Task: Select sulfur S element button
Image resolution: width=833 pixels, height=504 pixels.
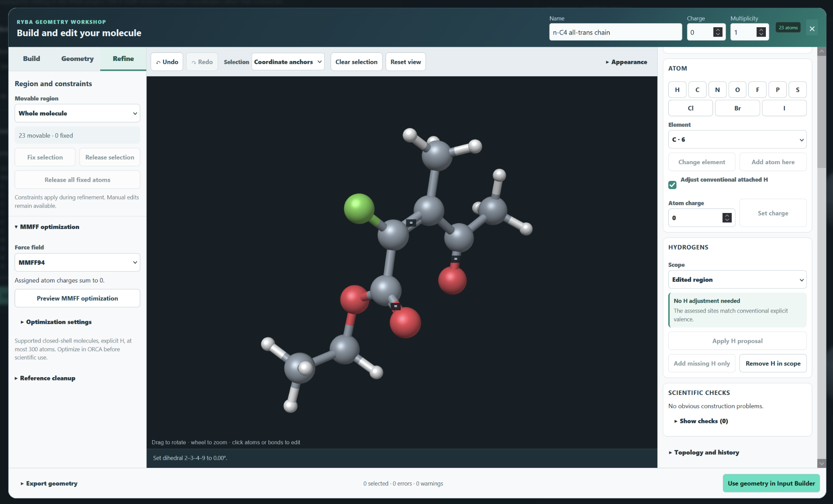Action: (x=798, y=90)
